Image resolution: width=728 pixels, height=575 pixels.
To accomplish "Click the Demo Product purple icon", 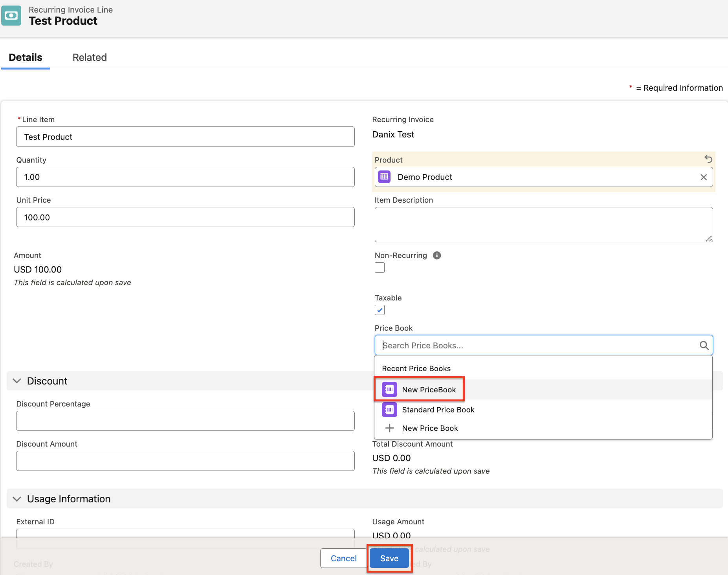I will (384, 177).
